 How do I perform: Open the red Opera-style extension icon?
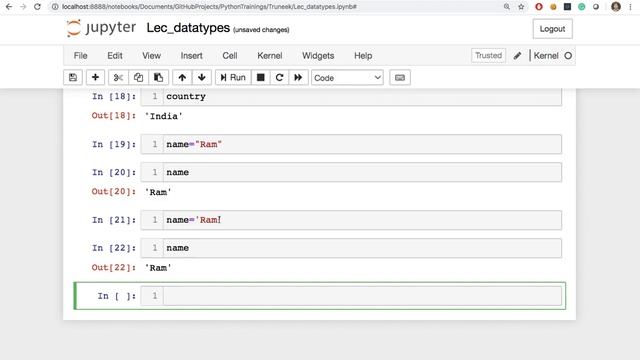click(x=539, y=7)
